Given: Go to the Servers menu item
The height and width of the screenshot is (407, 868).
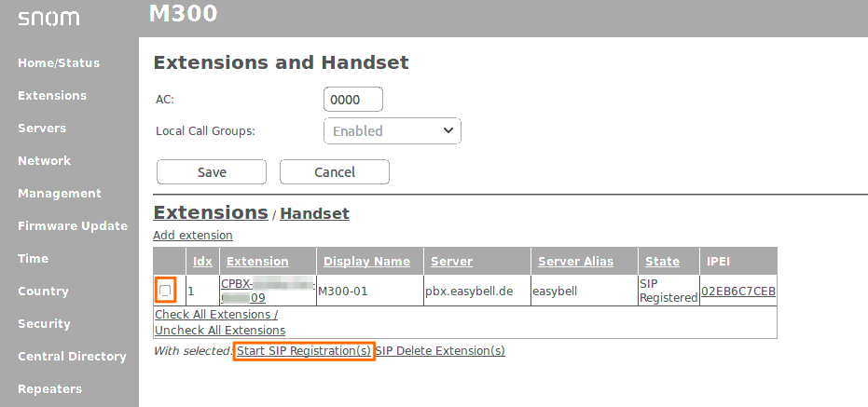Looking at the screenshot, I should pos(42,129).
